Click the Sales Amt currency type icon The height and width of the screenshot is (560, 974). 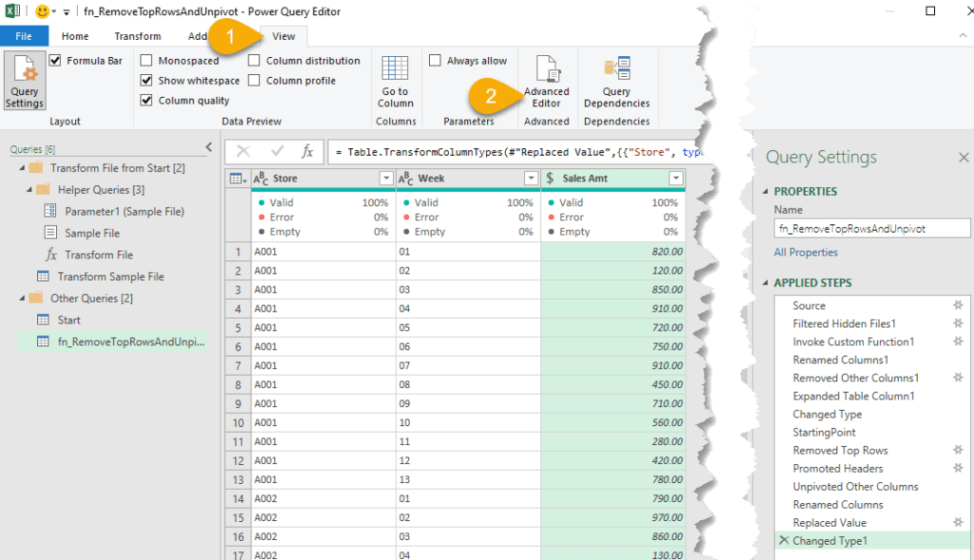(x=552, y=179)
